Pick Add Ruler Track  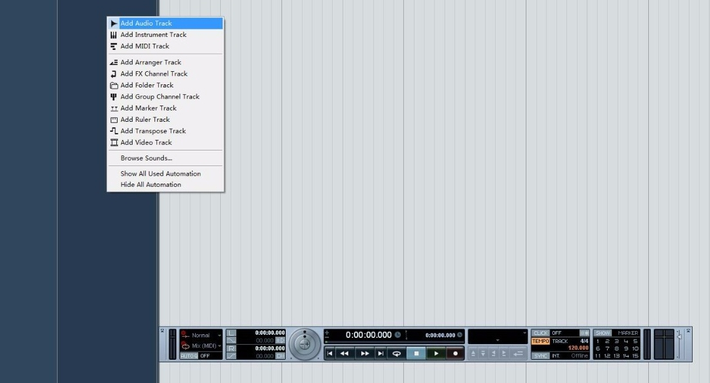[x=165, y=120]
